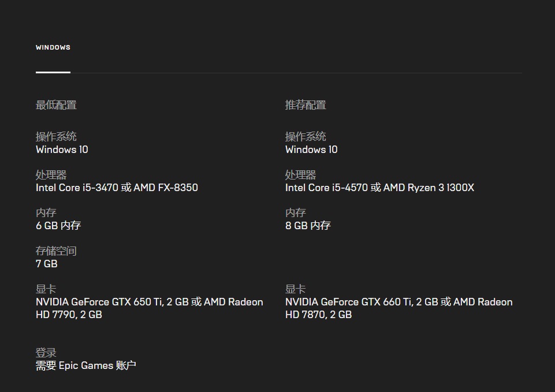Click Windows 10 under 最低配置
Viewport: 555px width, 392px height.
pos(62,150)
